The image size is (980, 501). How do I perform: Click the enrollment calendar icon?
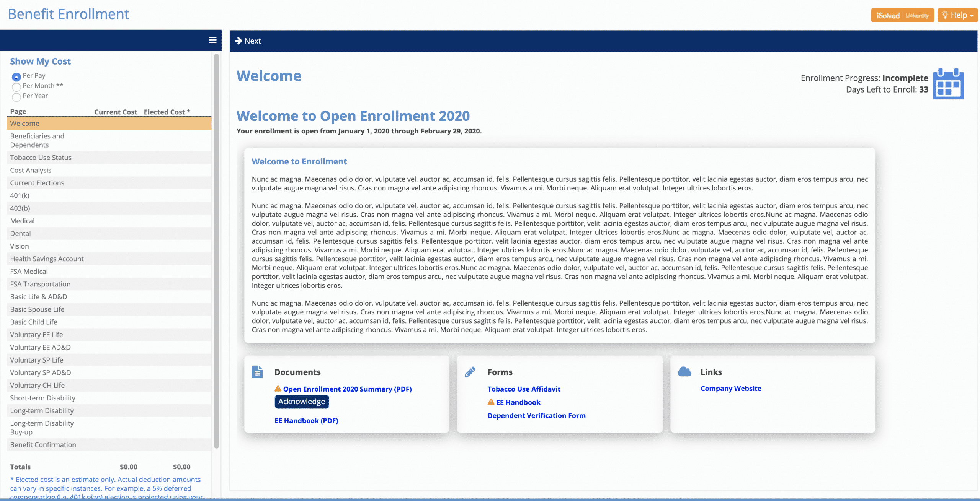[x=948, y=84]
